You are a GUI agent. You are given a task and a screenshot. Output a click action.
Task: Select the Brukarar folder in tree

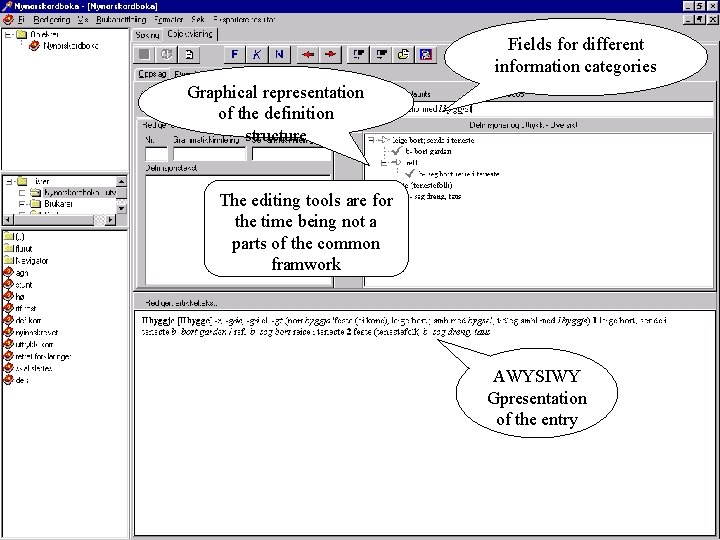(52, 203)
